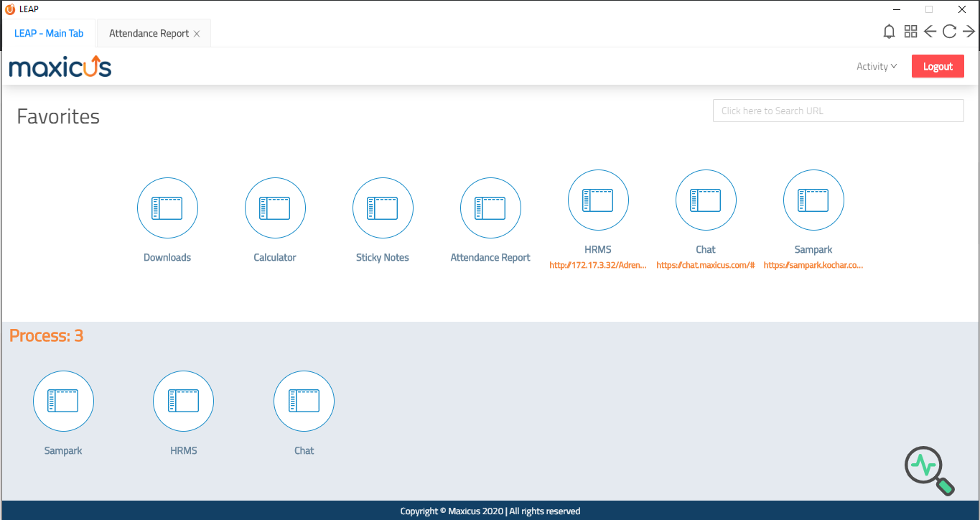Maximize the LEAP window
Viewport: 980px width, 520px height.
[x=929, y=9]
